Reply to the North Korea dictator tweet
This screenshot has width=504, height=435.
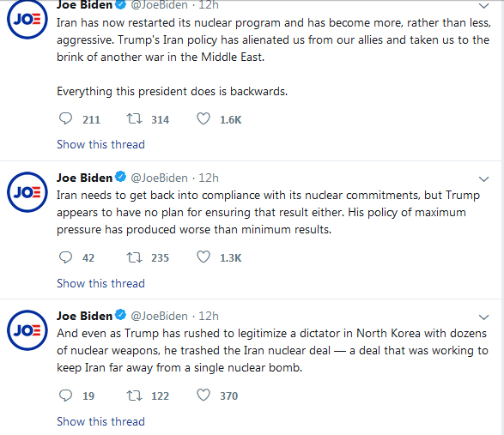(66, 396)
